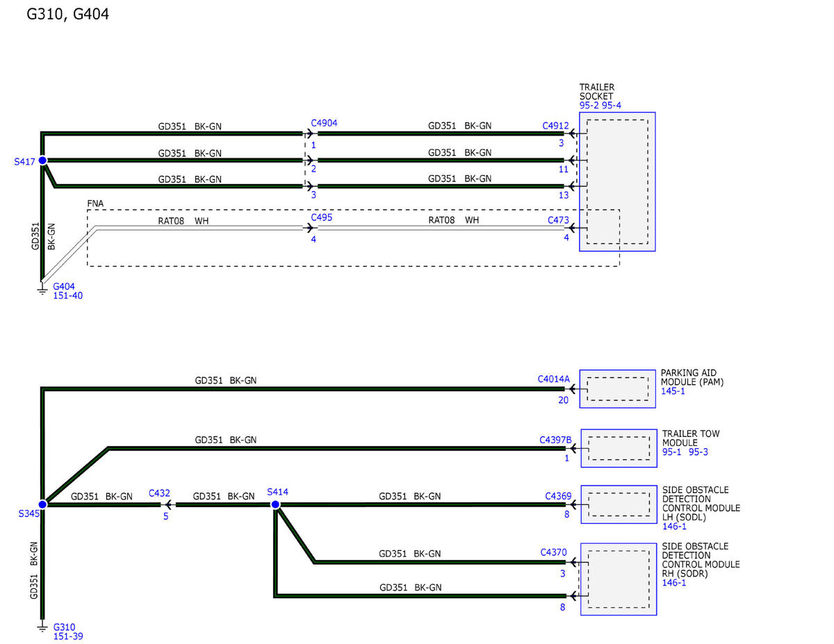
Task: Follow the 145-1 page link
Action: (672, 392)
